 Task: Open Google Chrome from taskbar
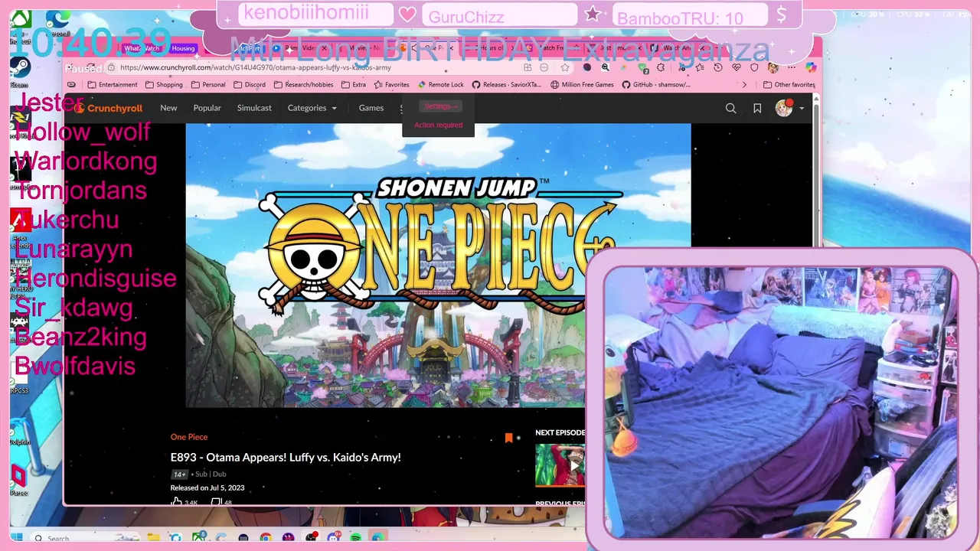266,538
